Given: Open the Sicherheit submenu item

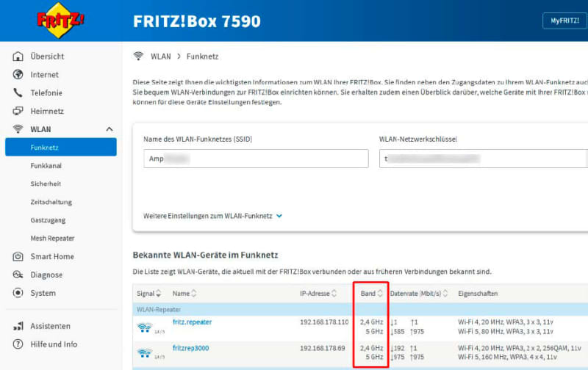Looking at the screenshot, I should 46,184.
